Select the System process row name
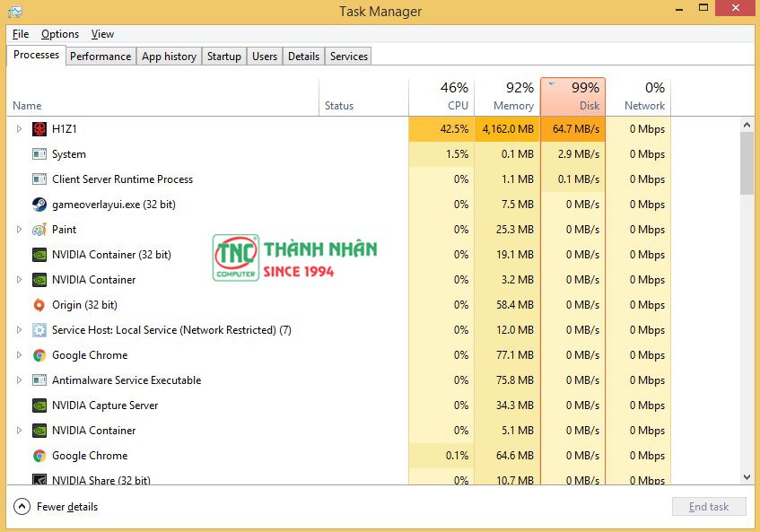Viewport: 760px width, 532px height. [x=69, y=154]
